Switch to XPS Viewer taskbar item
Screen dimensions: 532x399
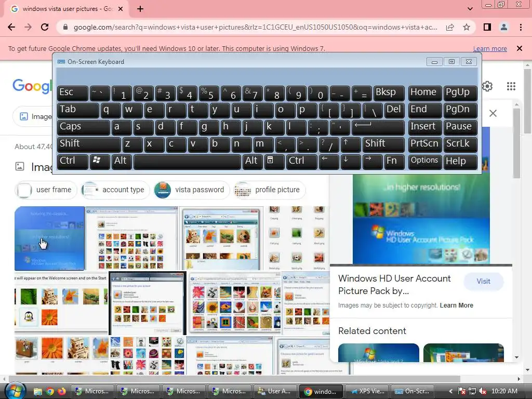[367, 391]
